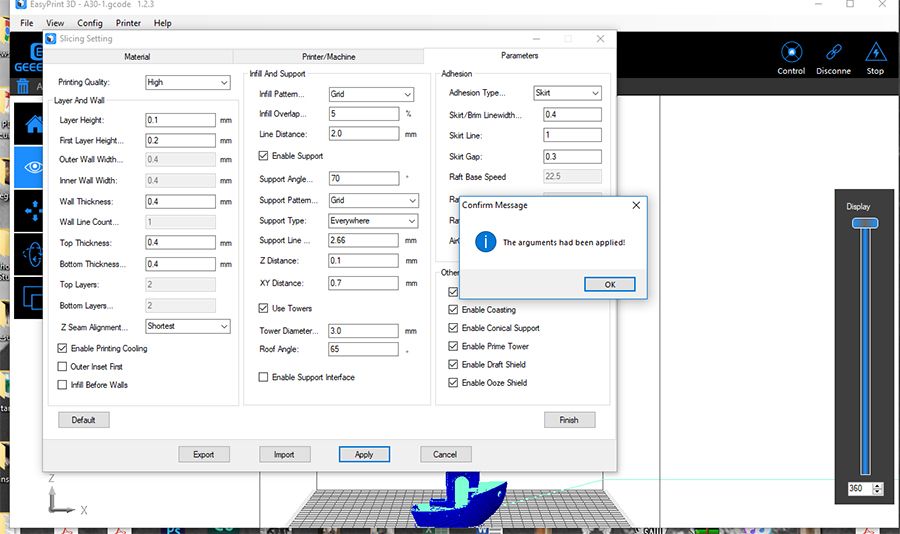Click the EasyPrint 3D title bar icon
The width and height of the screenshot is (900, 534).
[21, 4]
